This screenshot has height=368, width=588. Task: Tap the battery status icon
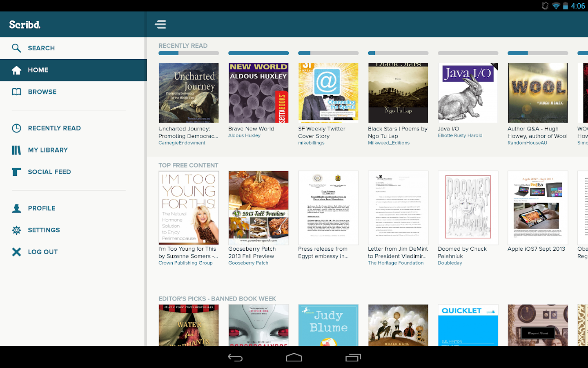click(566, 6)
